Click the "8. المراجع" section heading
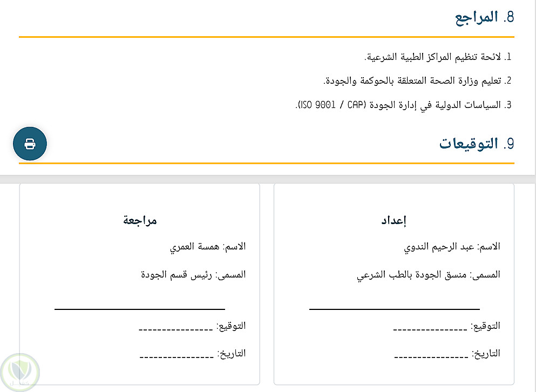The height and width of the screenshot is (392, 536). [484, 17]
